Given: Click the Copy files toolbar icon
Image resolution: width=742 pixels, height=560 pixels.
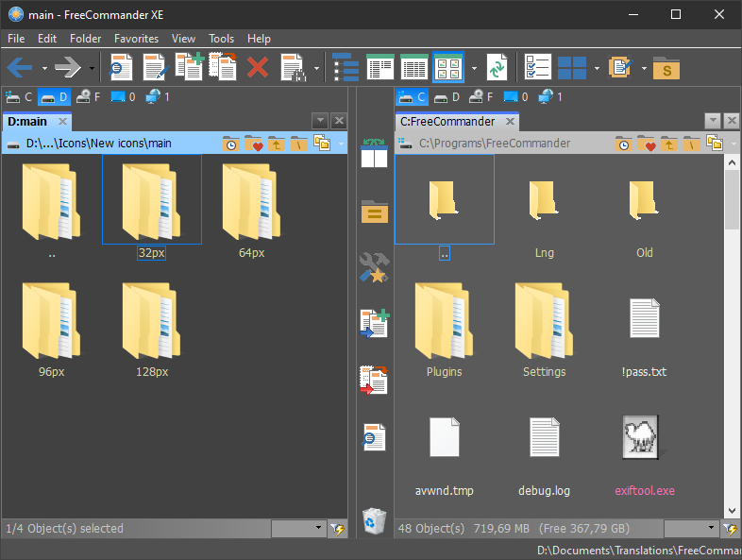Looking at the screenshot, I should [x=190, y=67].
